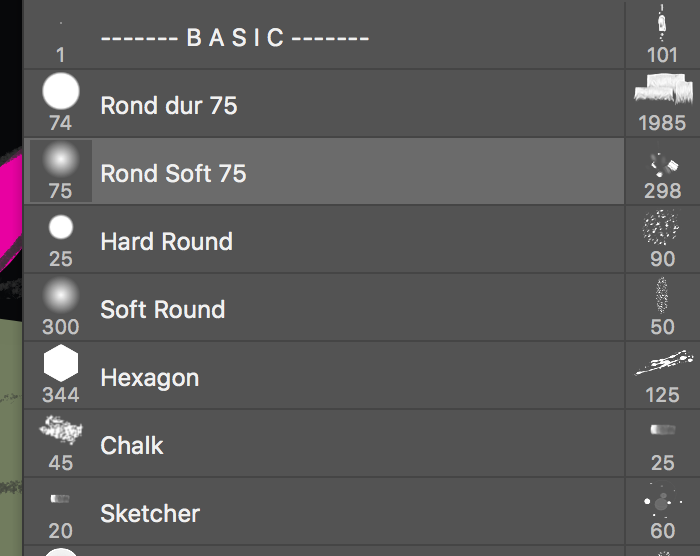
Task: Pick the Hexagon brush preset
Action: 149,377
